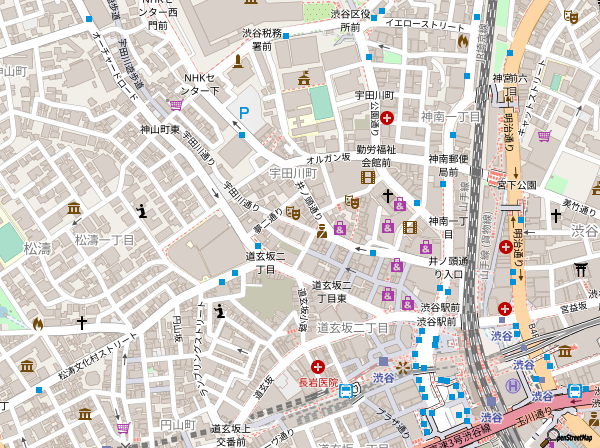Select the 長岩医院 hospital marker
Viewport: 600px width, 448px height.
click(318, 367)
